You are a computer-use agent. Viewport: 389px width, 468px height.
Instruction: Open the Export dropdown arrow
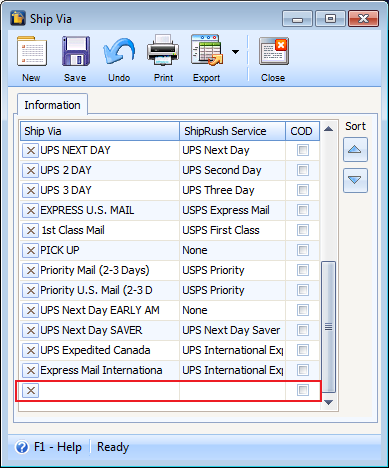coord(235,52)
